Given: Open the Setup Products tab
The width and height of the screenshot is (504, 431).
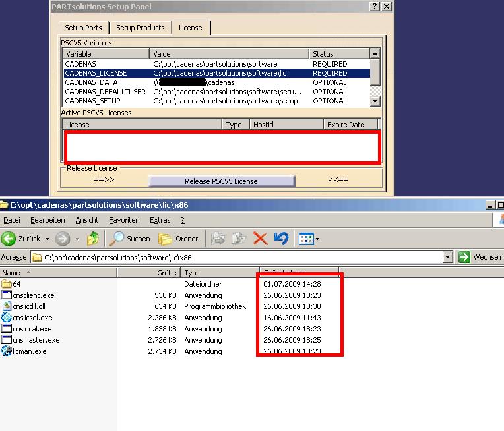Looking at the screenshot, I should [140, 28].
